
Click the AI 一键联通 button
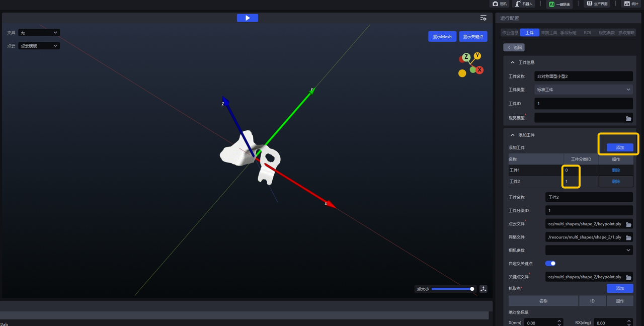(x=559, y=4)
